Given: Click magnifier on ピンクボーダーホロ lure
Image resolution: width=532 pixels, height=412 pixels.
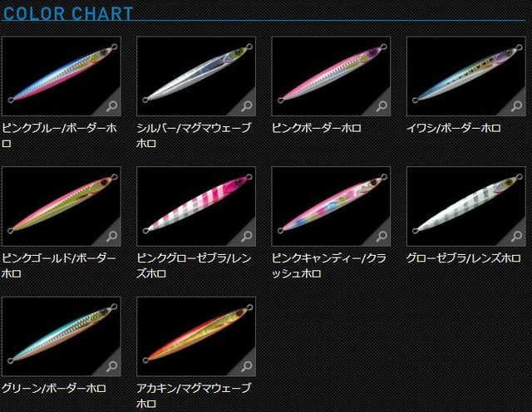Looking at the screenshot, I should pyautogui.click(x=382, y=105).
